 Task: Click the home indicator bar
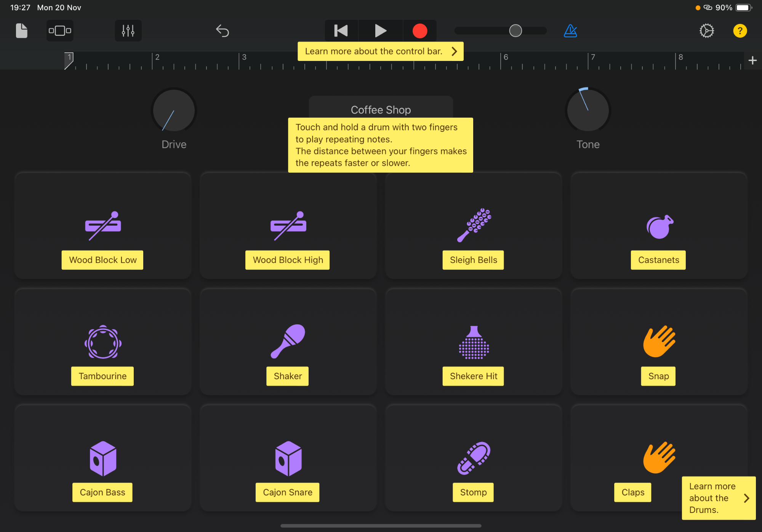click(x=381, y=526)
